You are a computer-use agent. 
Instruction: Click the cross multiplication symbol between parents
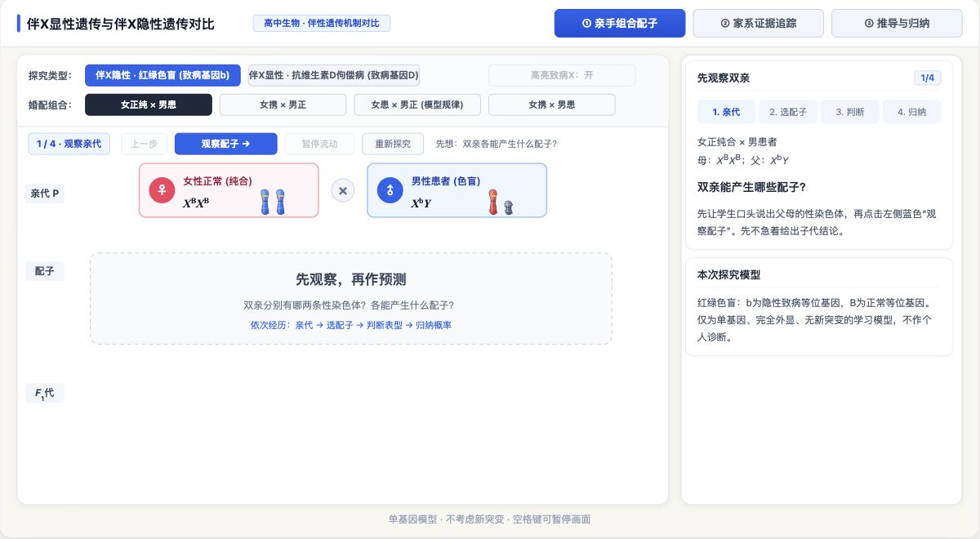coord(343,190)
